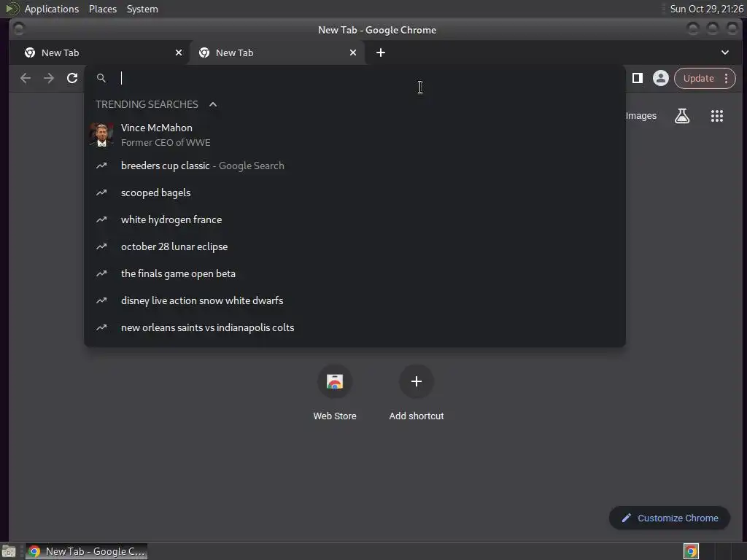This screenshot has height=560, width=747.
Task: Collapse the Trending Searches section
Action: pos(213,104)
